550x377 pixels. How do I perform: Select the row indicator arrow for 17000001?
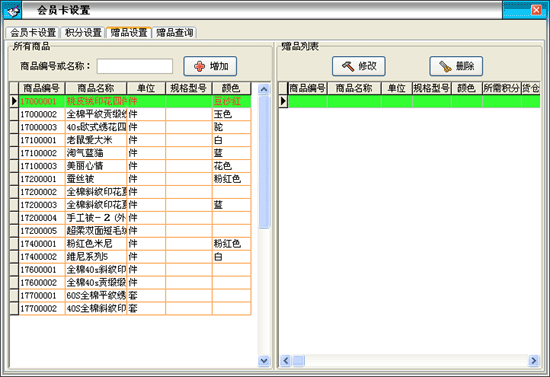pos(14,101)
